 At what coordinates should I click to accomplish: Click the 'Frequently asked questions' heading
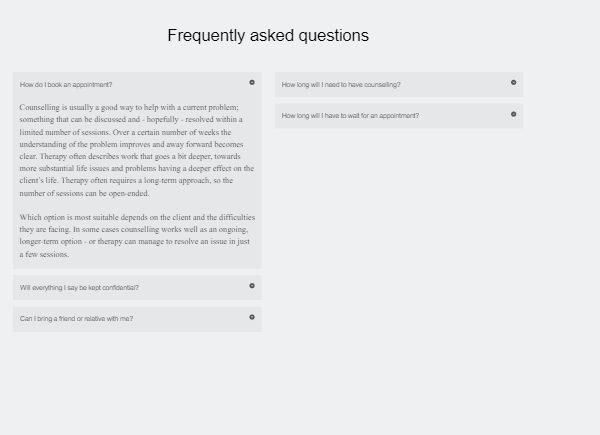pos(268,36)
